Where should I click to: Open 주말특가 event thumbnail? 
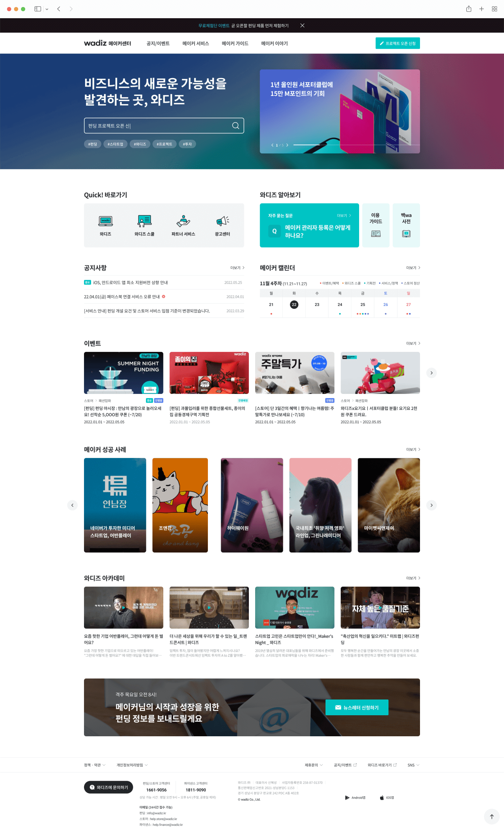pyautogui.click(x=295, y=373)
